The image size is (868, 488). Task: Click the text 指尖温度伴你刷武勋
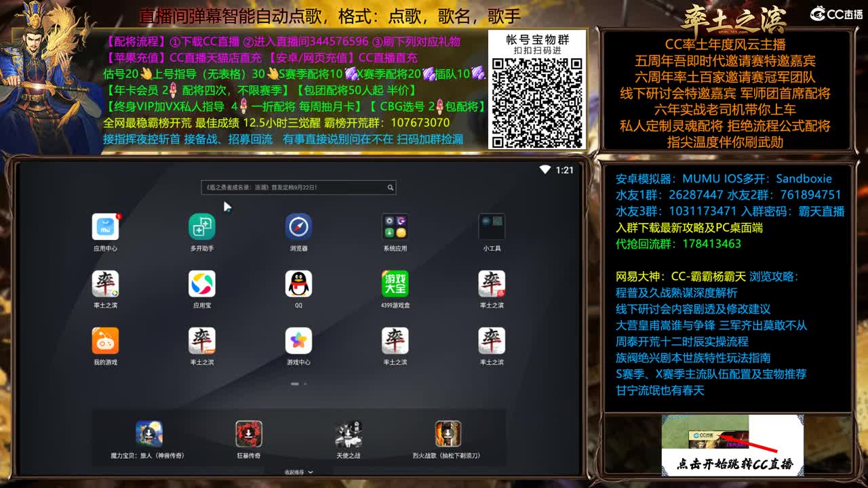point(725,142)
